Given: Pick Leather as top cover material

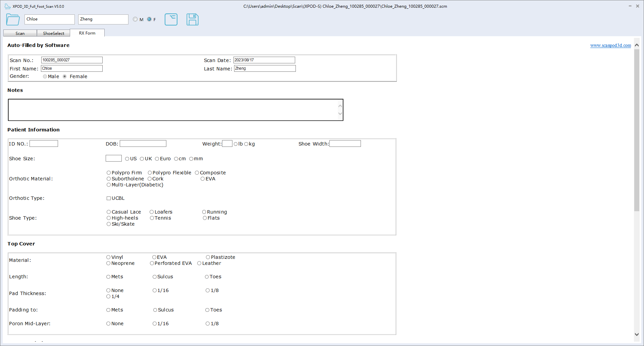Looking at the screenshot, I should pos(199,264).
